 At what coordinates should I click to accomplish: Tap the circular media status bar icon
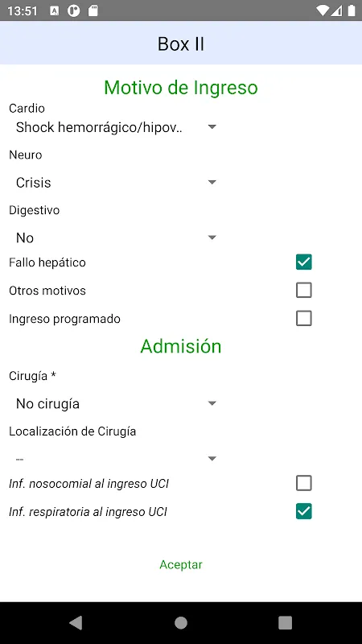click(x=74, y=10)
